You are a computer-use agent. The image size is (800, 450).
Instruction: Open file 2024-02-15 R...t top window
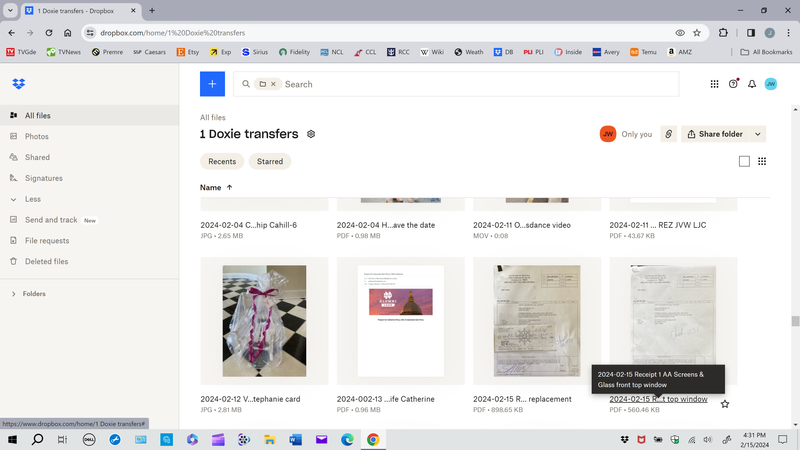click(658, 399)
